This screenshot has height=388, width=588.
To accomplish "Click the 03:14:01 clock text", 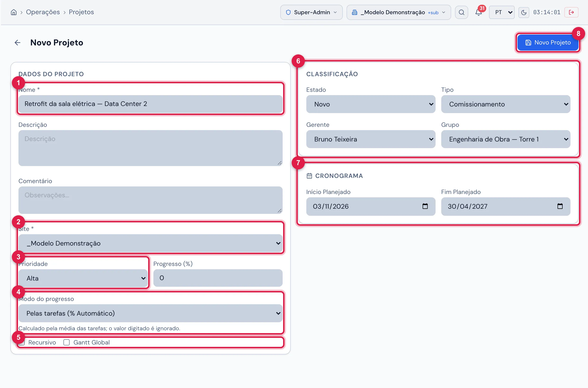I will (546, 12).
